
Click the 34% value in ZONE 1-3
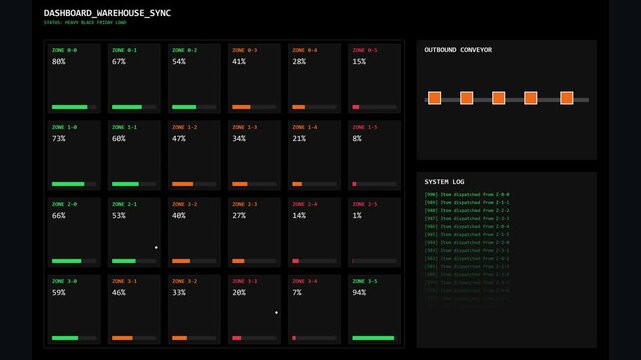239,139
